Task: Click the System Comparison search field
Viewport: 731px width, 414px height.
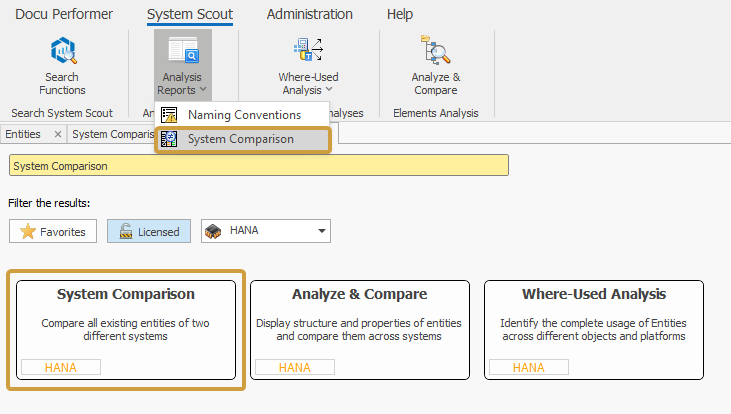Action: click(x=258, y=165)
